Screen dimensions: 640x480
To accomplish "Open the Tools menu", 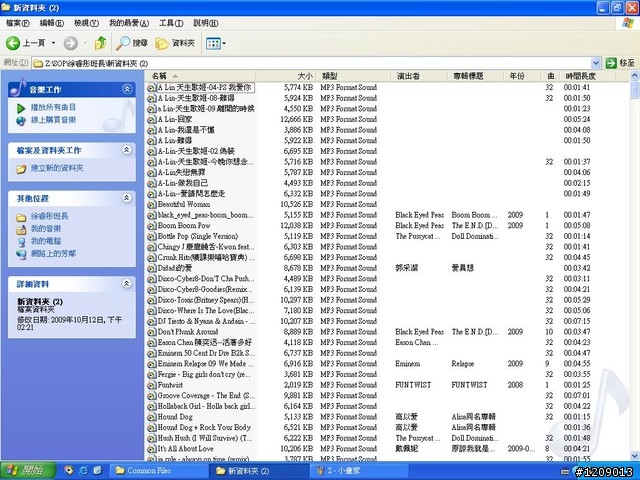I will click(171, 23).
